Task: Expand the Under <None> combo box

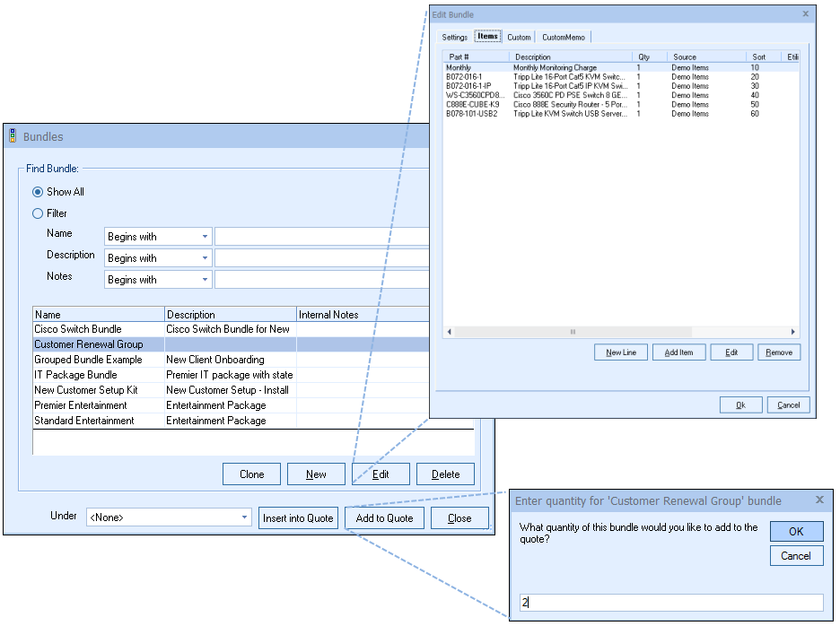Action: (245, 517)
